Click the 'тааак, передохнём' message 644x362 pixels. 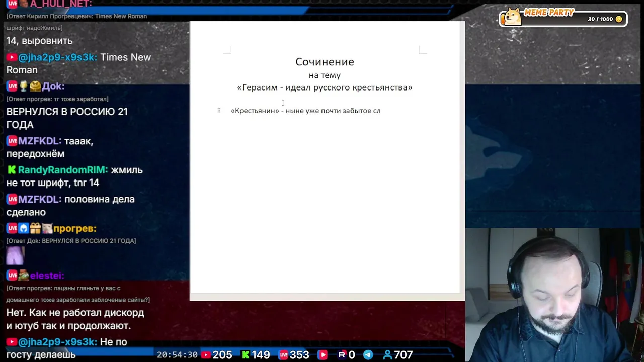tap(50, 147)
